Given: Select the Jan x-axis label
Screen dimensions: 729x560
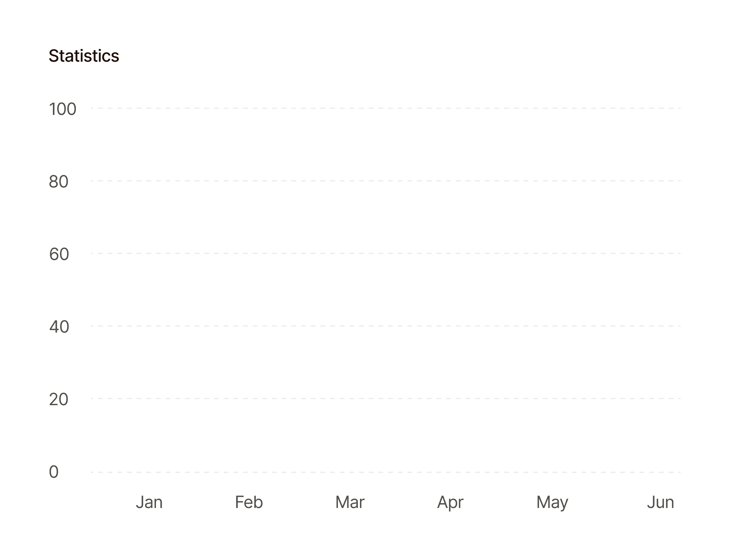Looking at the screenshot, I should click(x=149, y=502).
